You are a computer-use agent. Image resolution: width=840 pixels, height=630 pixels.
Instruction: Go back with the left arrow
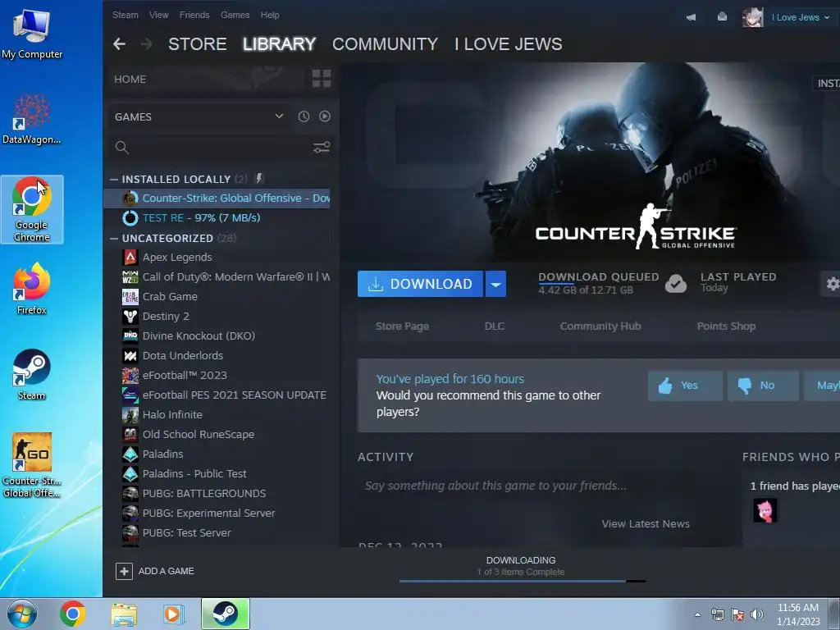(120, 44)
